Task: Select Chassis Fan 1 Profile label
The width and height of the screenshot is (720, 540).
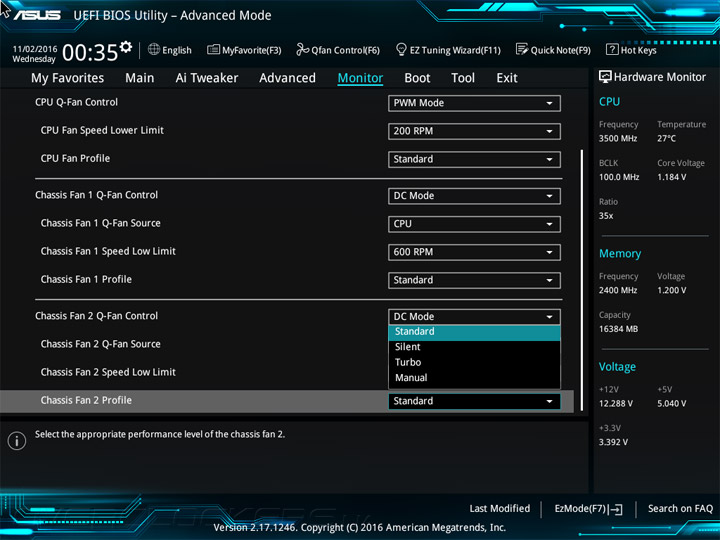Action: pyautogui.click(x=86, y=279)
